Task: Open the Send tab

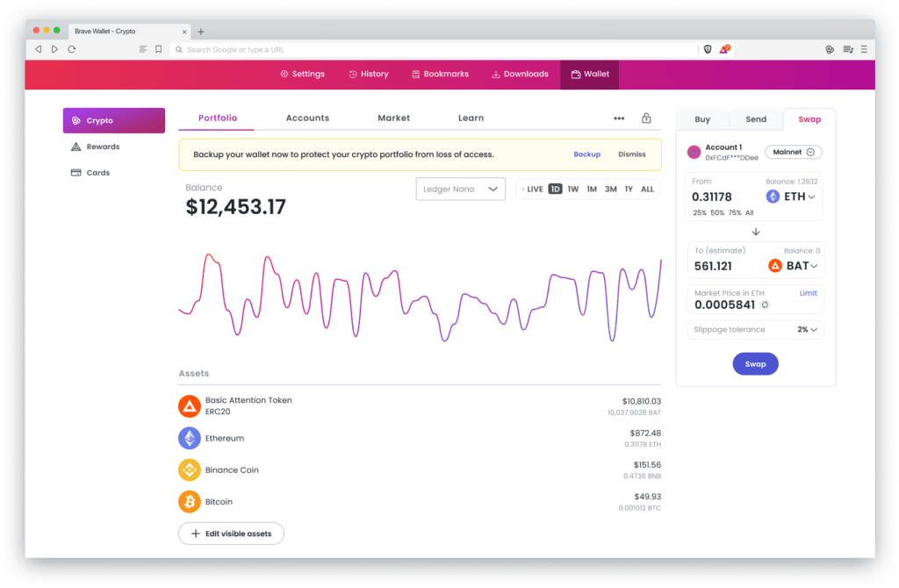Action: click(x=756, y=119)
